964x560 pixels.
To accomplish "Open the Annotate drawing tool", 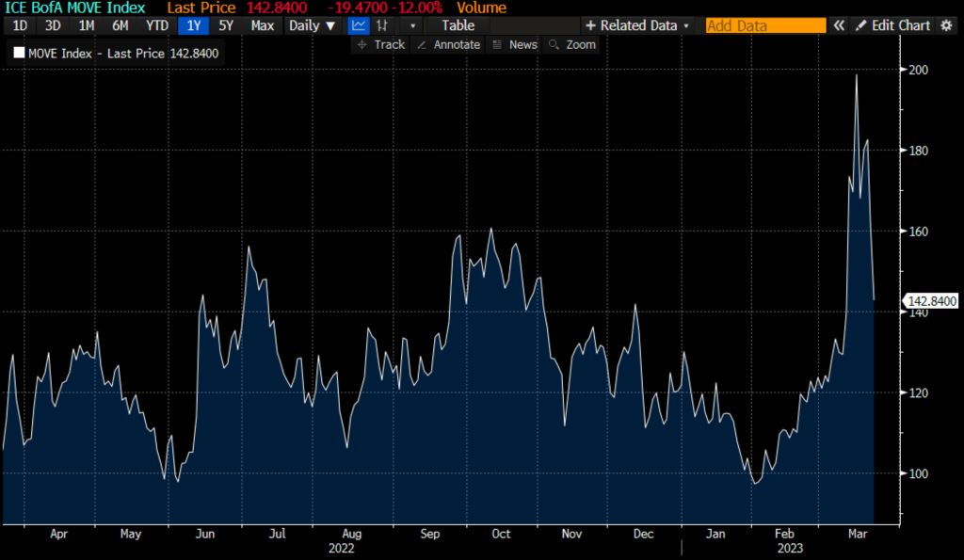I will click(448, 44).
